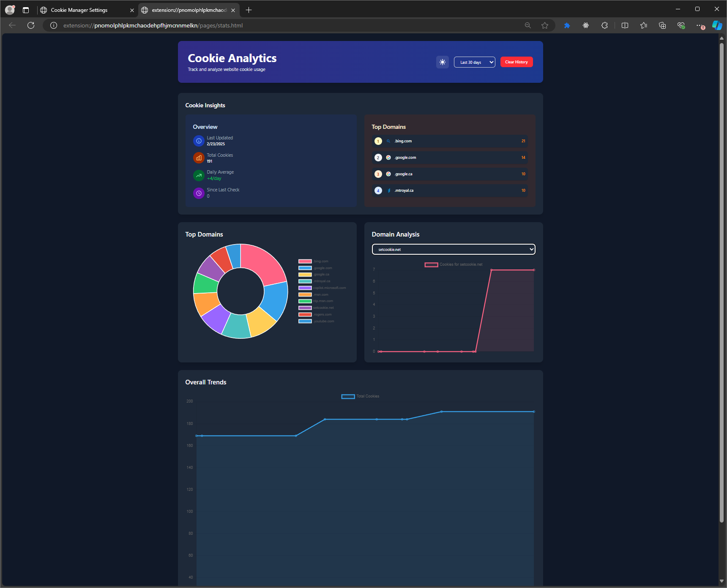This screenshot has height=588, width=727.
Task: Open the blue puzzle-piece extension icon
Action: (567, 25)
